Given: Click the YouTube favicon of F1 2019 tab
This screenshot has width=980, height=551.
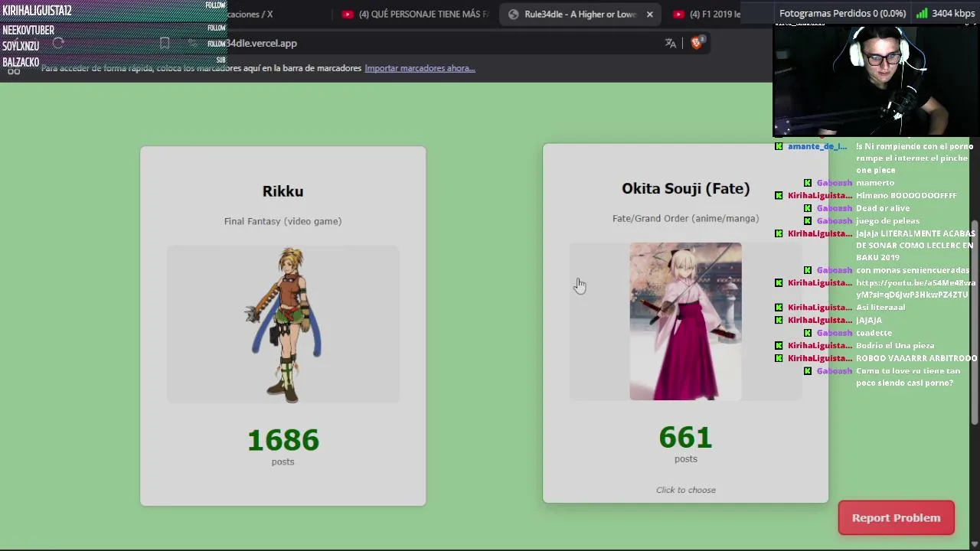Looking at the screenshot, I should pyautogui.click(x=678, y=14).
